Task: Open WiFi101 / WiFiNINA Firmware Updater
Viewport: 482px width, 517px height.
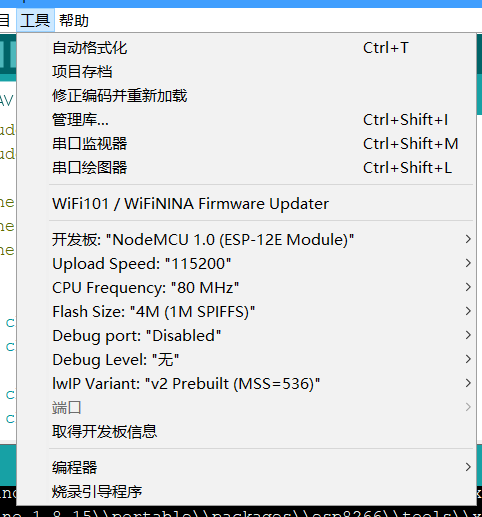Action: [x=246, y=204]
